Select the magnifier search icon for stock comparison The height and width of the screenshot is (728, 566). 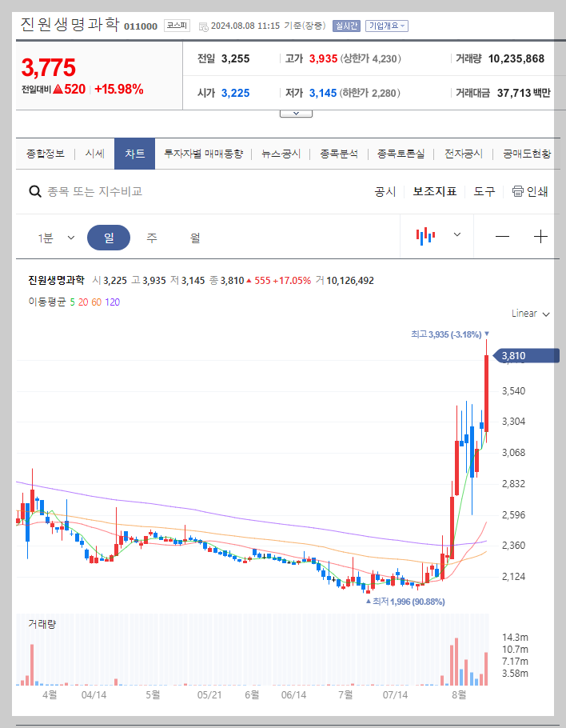click(x=35, y=192)
